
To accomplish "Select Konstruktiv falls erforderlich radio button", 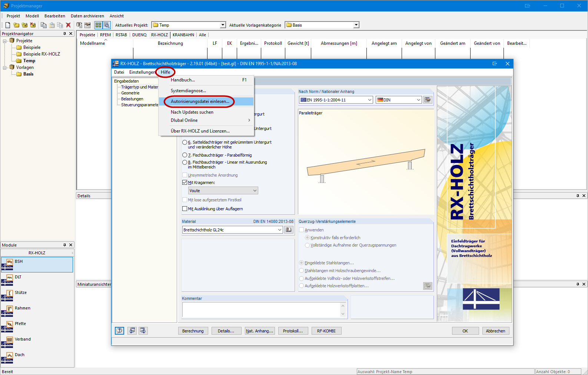I will point(308,238).
